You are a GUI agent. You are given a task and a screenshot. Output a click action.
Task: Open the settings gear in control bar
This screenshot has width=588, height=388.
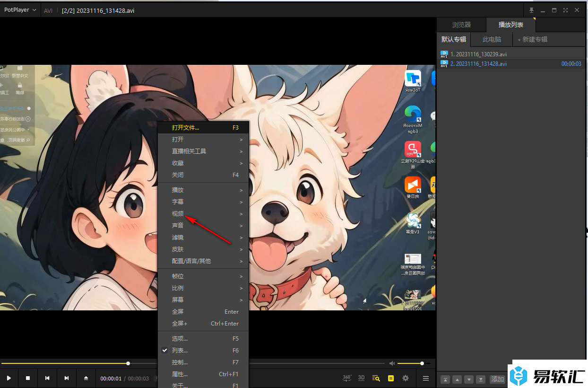click(406, 378)
